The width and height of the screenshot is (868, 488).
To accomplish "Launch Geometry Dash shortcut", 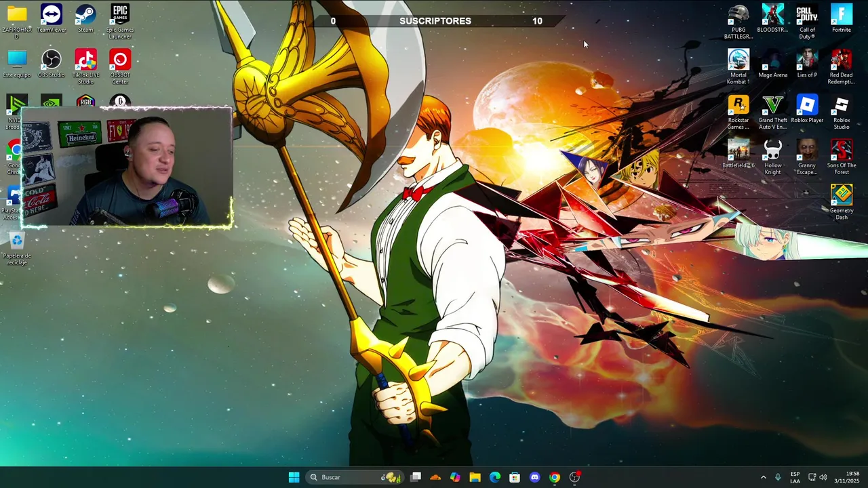I will [x=842, y=202].
